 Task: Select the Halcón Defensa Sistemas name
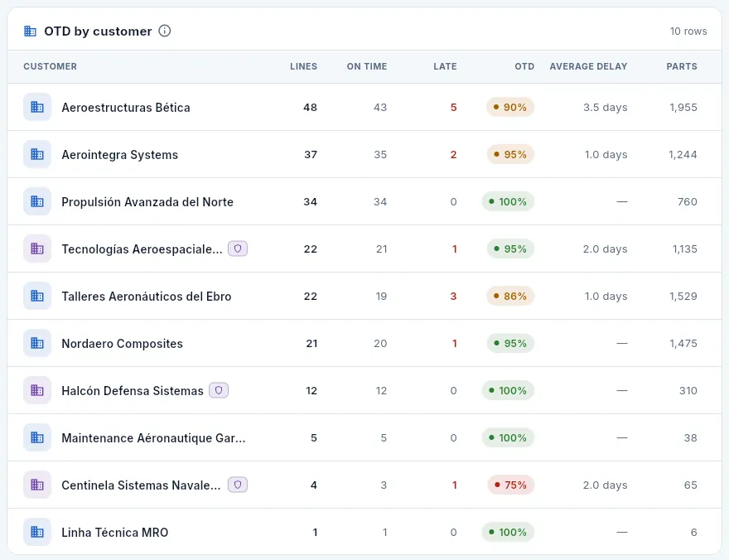(133, 391)
